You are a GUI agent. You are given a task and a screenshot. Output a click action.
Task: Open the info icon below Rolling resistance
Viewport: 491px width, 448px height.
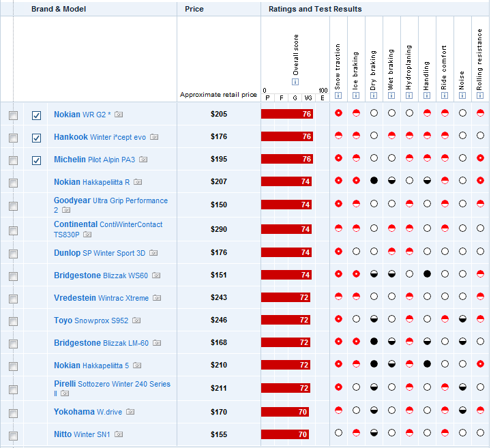click(x=480, y=95)
